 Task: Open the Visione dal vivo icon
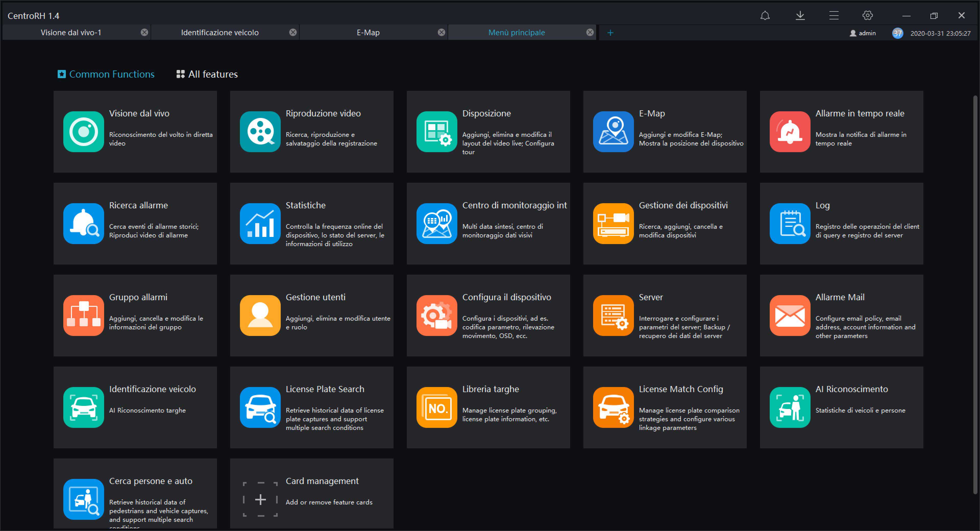coord(83,131)
